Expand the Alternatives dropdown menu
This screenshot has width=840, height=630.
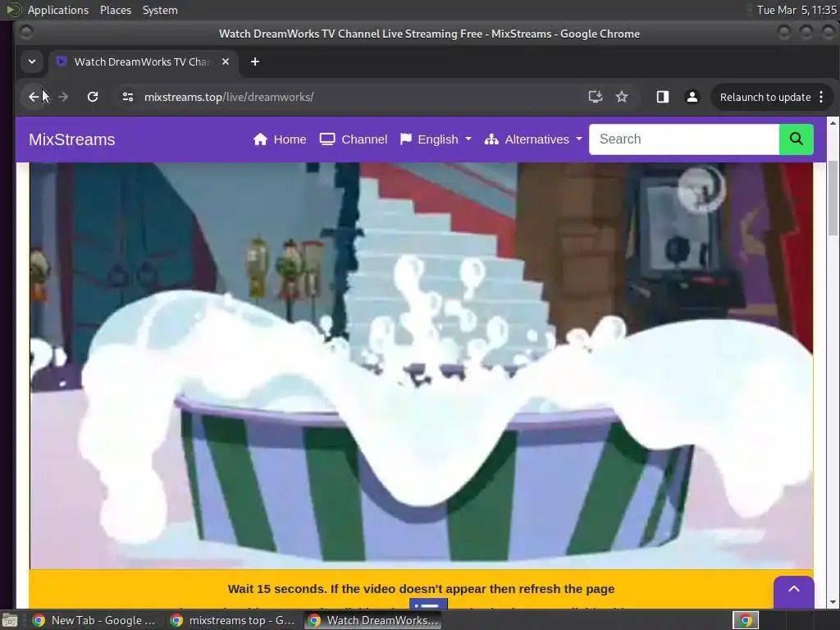533,139
